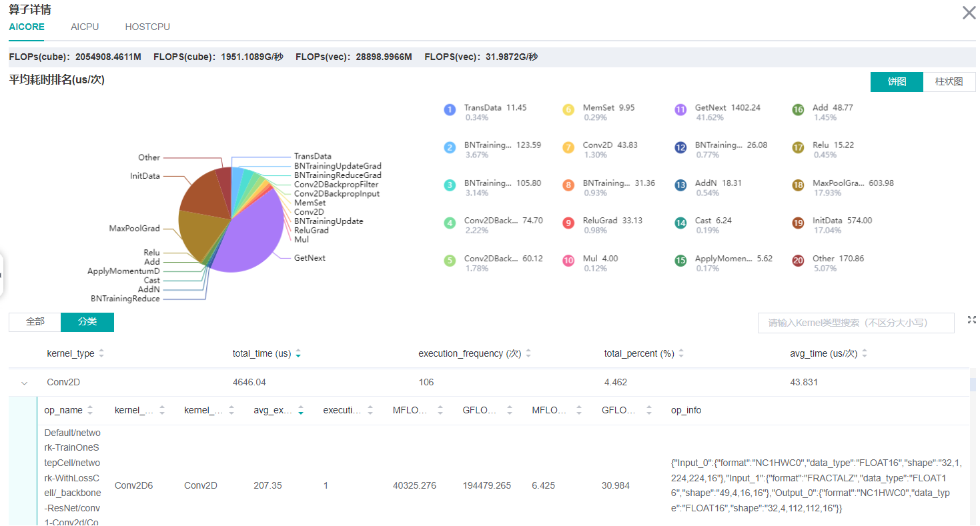Switch chart view to bar chart (柱状图)

[x=949, y=82]
